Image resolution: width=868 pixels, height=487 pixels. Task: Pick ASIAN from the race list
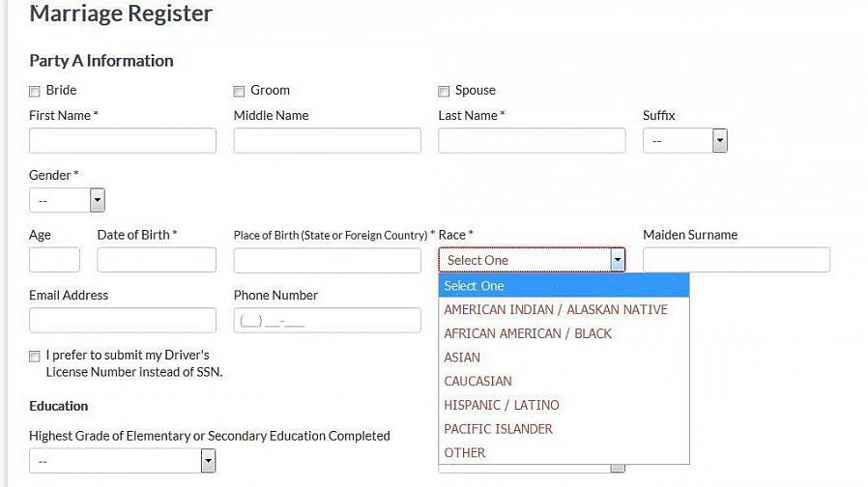[462, 358]
